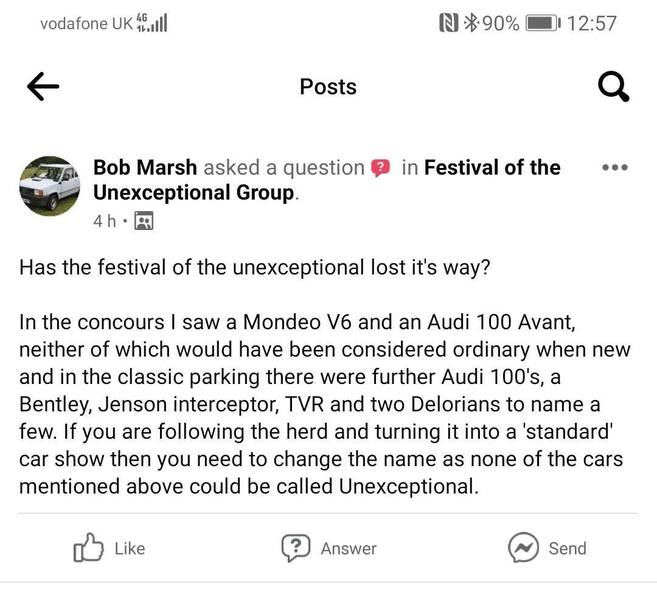
Task: Tap the Posts page title
Action: (x=328, y=87)
